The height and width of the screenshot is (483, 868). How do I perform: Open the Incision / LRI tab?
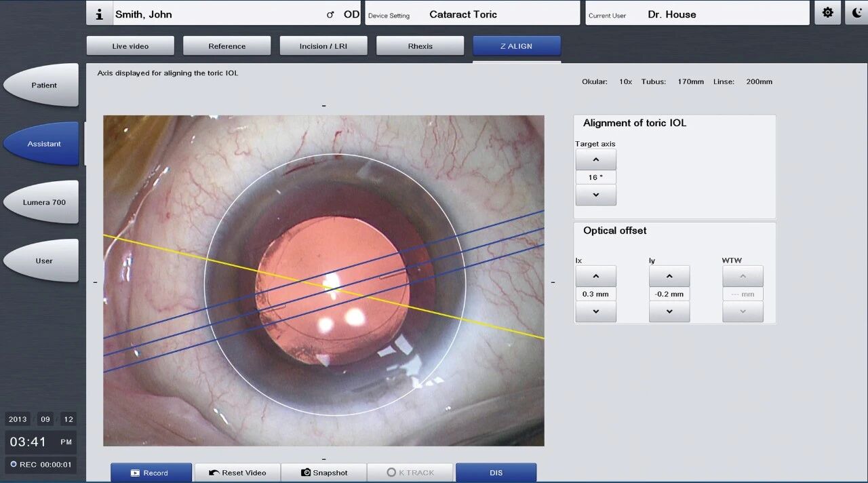(323, 46)
